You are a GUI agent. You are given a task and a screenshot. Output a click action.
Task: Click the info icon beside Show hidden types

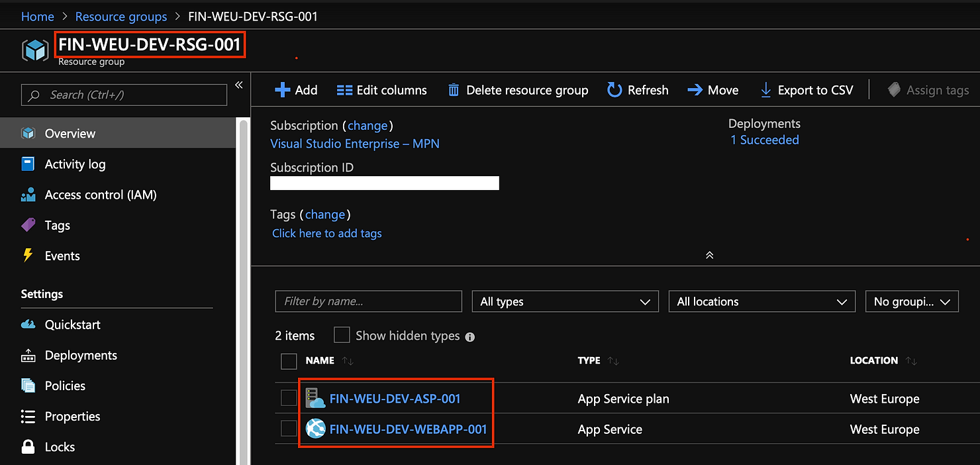click(x=470, y=336)
